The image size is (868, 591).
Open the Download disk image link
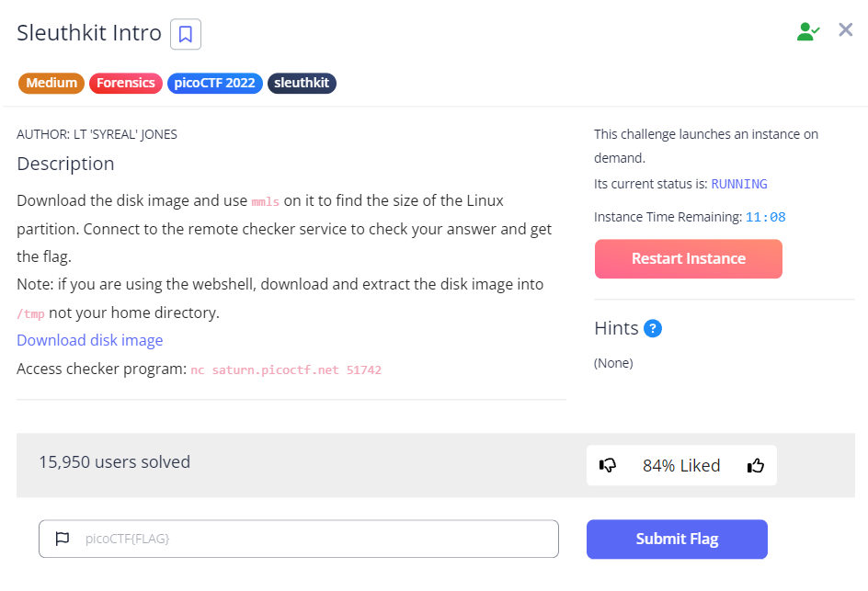(90, 340)
